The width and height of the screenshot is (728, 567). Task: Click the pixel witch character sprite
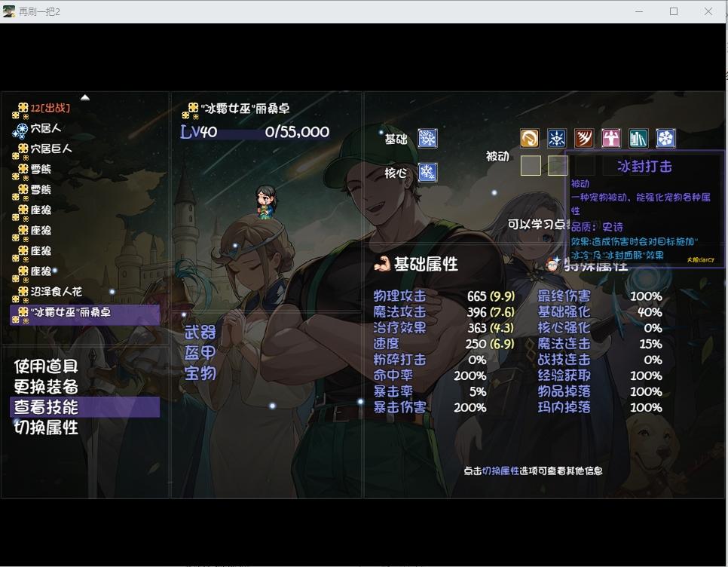267,201
